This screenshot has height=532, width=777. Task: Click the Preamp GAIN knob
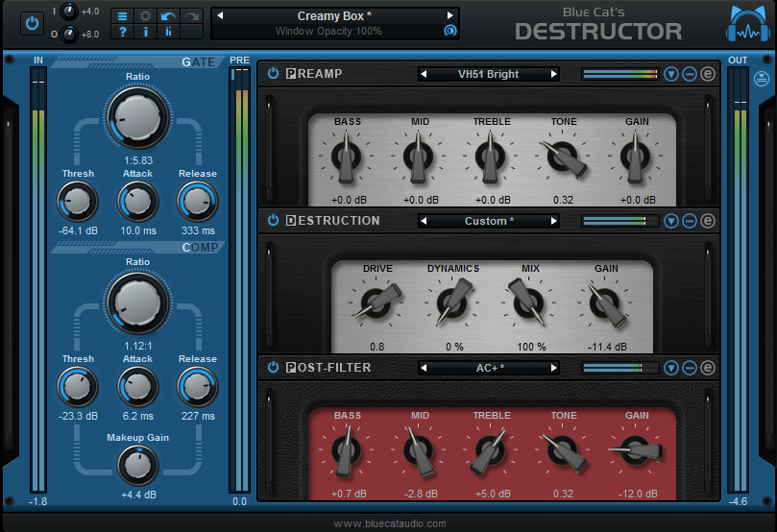pyautogui.click(x=636, y=157)
